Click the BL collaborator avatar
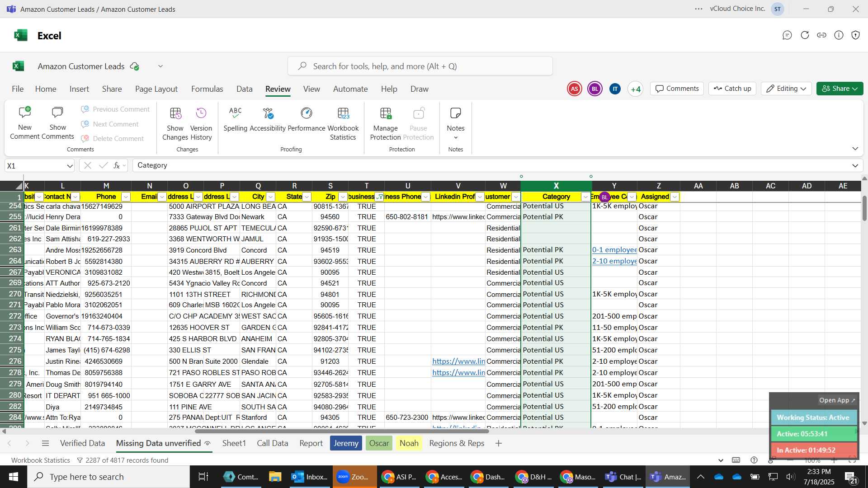This screenshot has width=868, height=488. click(595, 89)
